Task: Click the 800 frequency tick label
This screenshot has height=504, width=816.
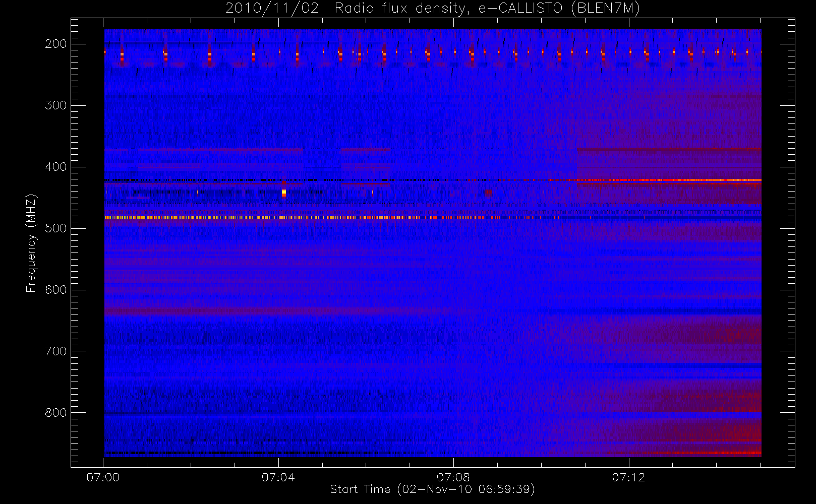Action: click(x=56, y=413)
